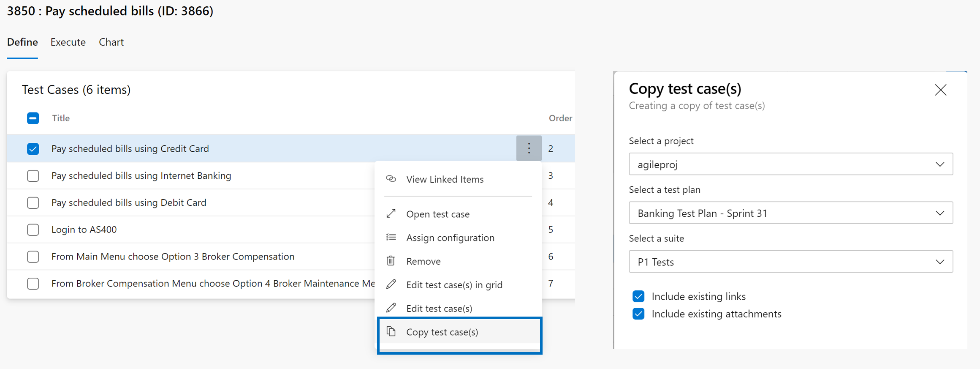The width and height of the screenshot is (980, 369).
Task: Click the three-dot more actions button
Action: tap(529, 148)
